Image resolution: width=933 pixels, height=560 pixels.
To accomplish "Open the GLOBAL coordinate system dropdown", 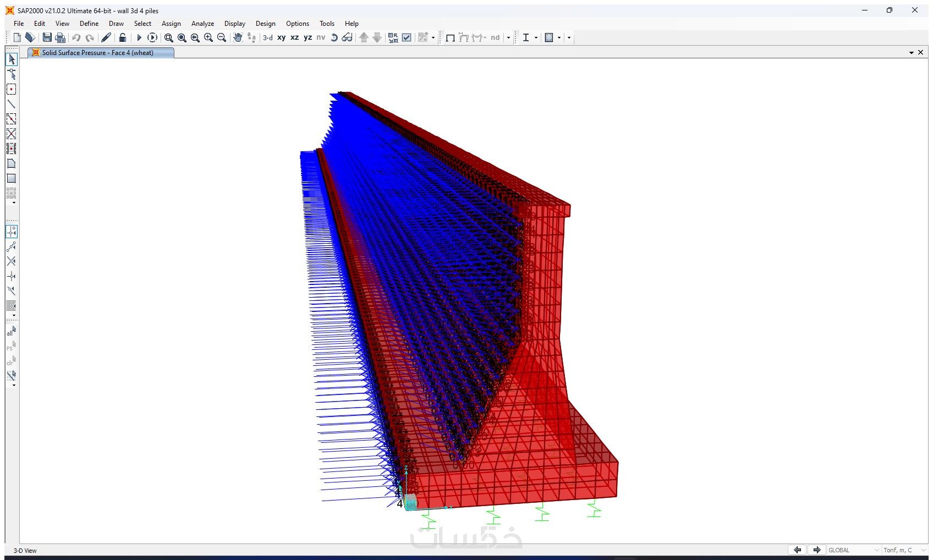I will click(854, 550).
